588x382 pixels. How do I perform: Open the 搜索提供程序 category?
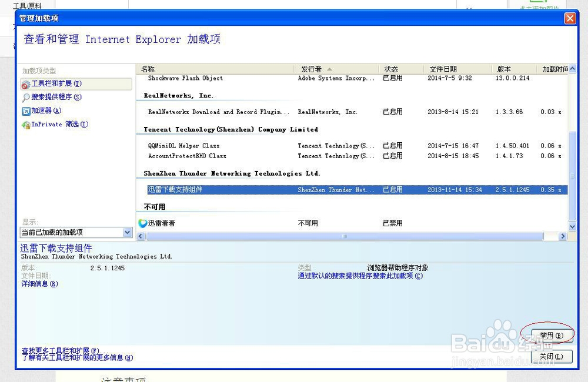(56, 97)
